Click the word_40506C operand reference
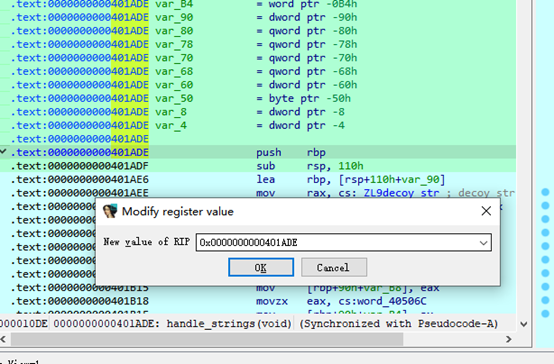 pyautogui.click(x=392, y=301)
